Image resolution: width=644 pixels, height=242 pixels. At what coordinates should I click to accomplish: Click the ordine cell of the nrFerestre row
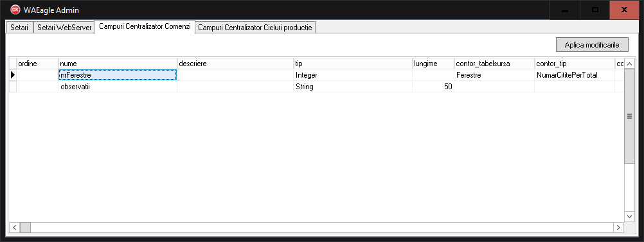[x=37, y=75]
